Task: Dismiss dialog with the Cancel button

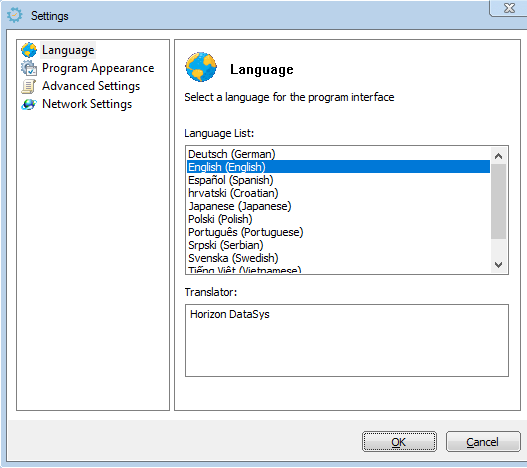Action: tap(483, 441)
